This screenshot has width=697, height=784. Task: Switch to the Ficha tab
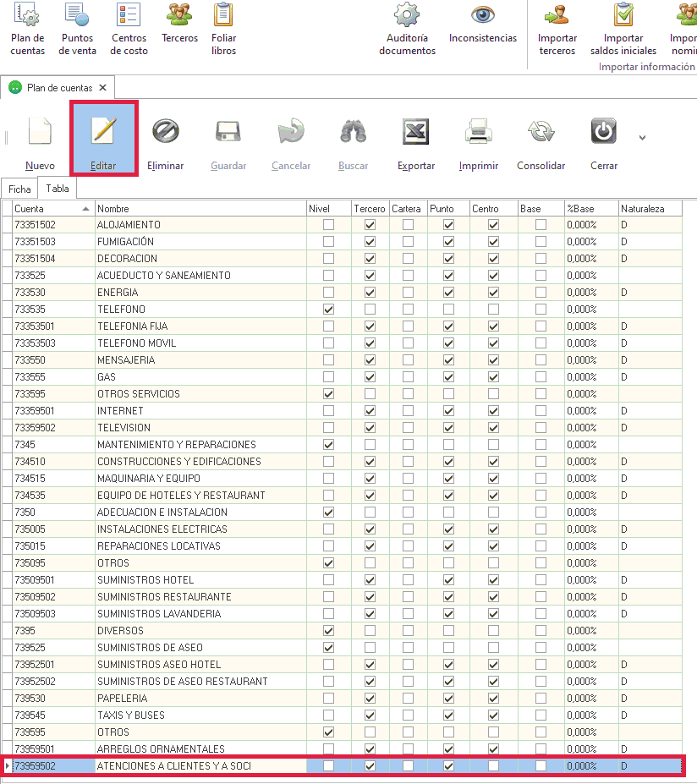tap(19, 189)
